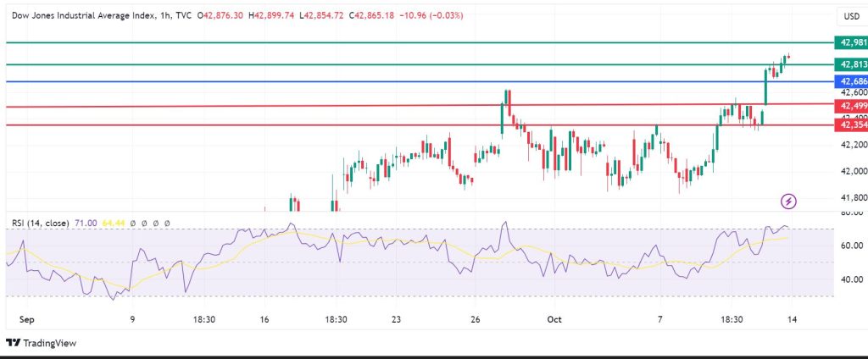The height and width of the screenshot is (359, 868).
Task: Click the Sep date axis label
Action: [26, 320]
